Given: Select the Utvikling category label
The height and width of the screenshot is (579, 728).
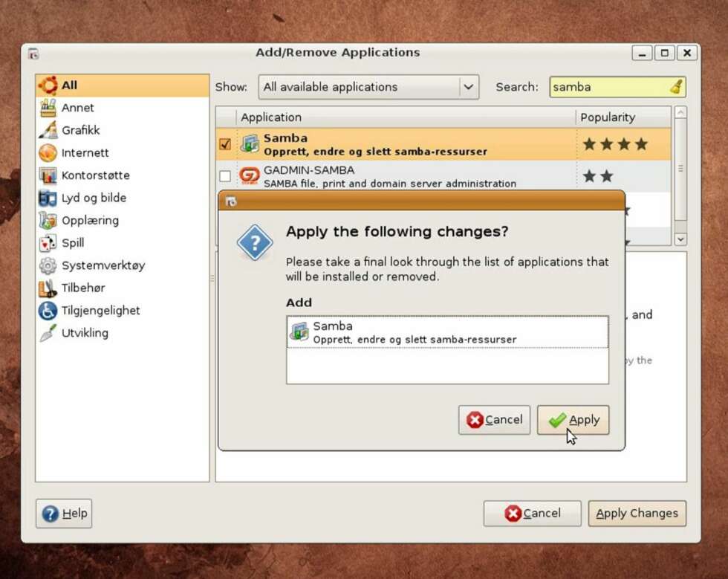Looking at the screenshot, I should click(x=85, y=333).
